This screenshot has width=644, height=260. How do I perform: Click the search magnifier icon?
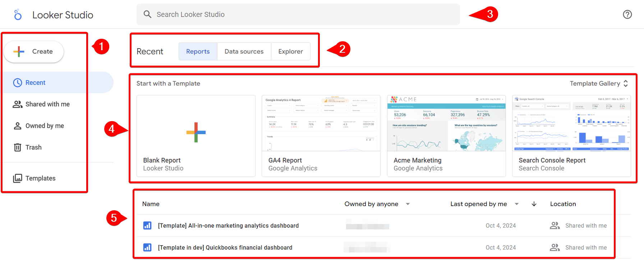tap(147, 14)
